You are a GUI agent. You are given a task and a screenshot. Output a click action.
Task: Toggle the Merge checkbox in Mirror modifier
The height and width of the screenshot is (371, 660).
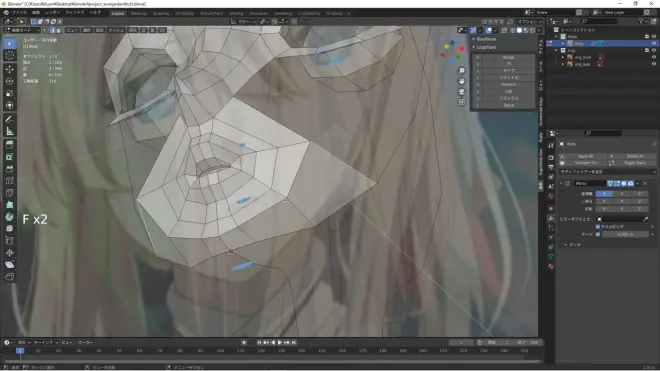coord(598,234)
